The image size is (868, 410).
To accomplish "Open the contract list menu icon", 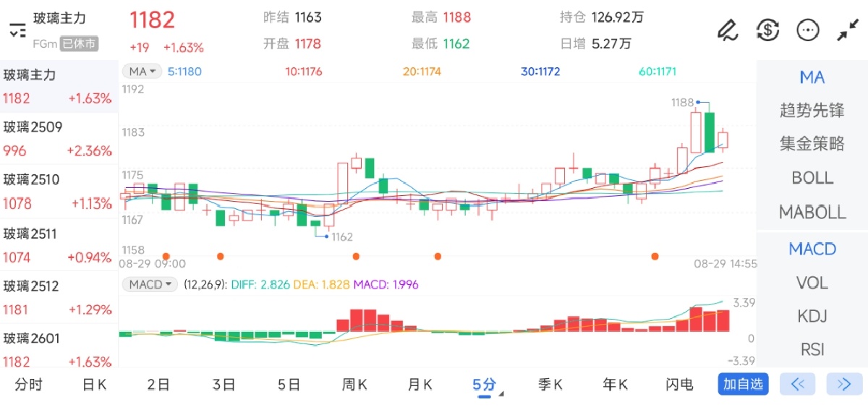I will [17, 30].
